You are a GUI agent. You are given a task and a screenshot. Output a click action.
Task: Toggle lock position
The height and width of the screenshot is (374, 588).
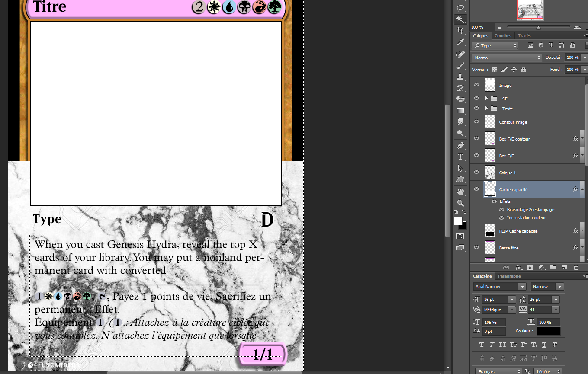point(514,70)
